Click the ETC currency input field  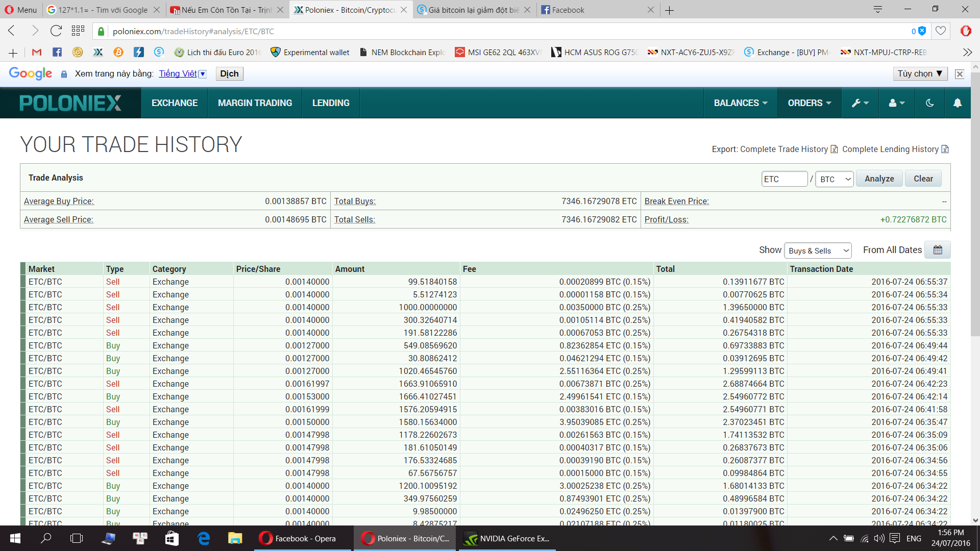pos(784,179)
